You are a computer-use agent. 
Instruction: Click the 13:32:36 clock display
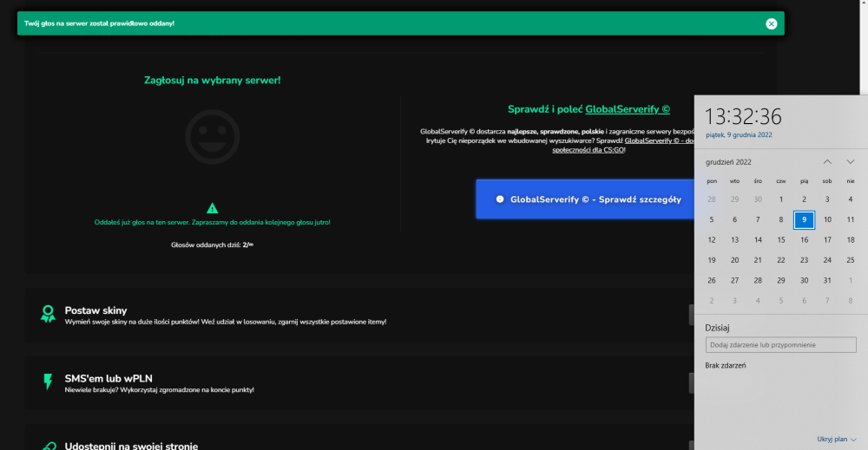(x=742, y=116)
